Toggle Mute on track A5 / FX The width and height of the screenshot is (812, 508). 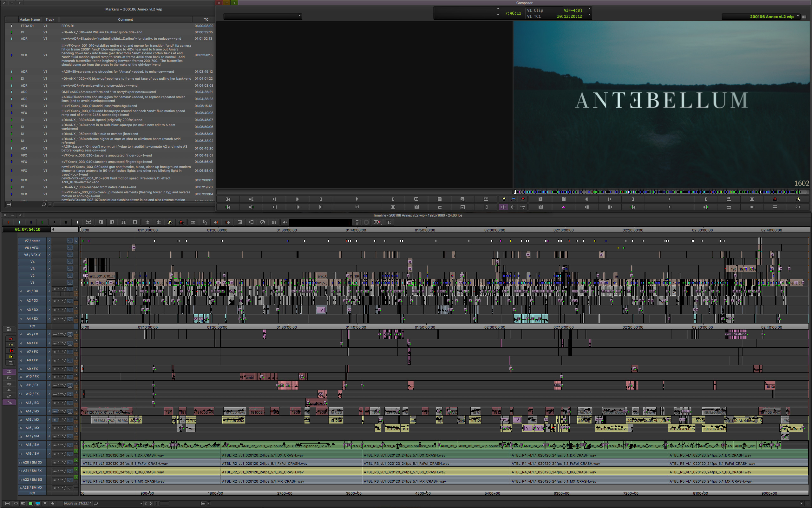tap(76, 336)
